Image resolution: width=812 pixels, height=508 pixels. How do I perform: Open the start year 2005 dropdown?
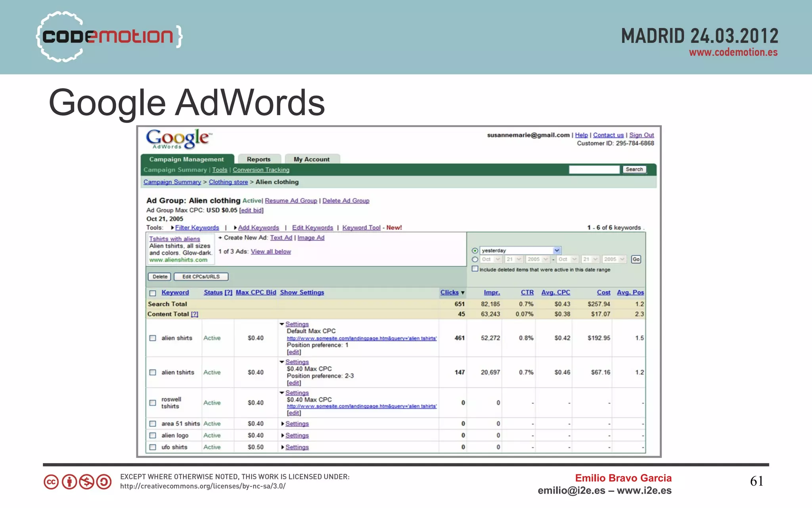(x=538, y=259)
